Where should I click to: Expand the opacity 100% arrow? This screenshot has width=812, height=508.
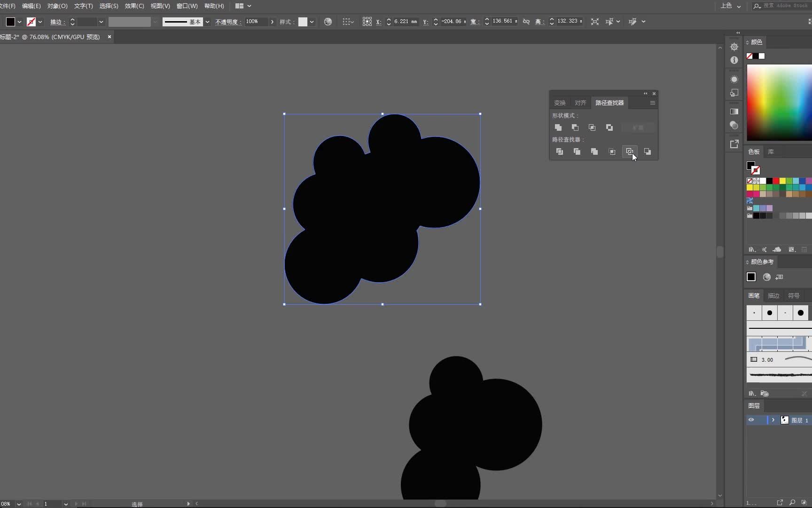(272, 22)
